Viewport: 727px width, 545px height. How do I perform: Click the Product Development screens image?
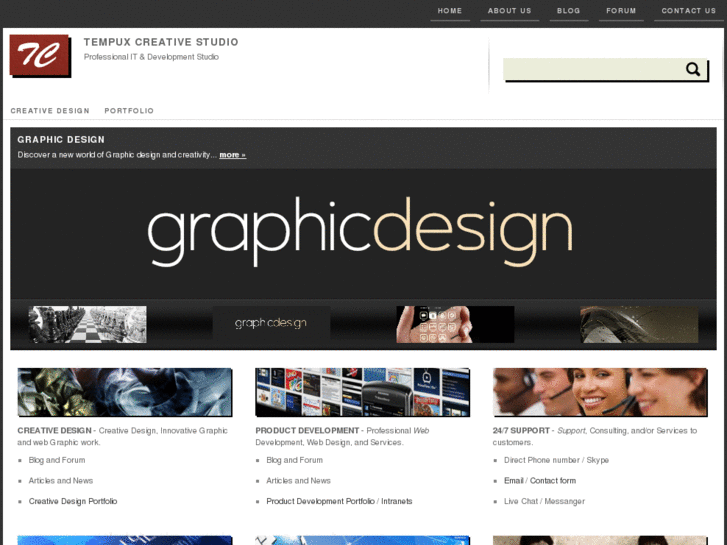click(x=363, y=392)
